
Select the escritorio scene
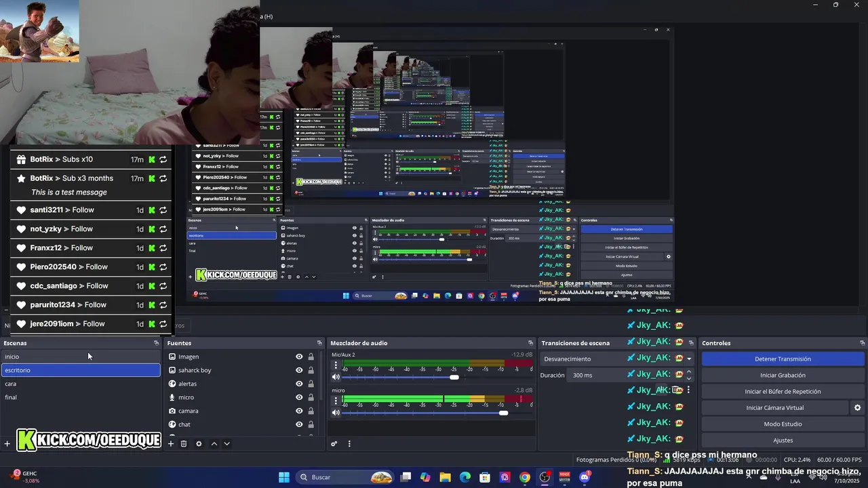click(81, 370)
